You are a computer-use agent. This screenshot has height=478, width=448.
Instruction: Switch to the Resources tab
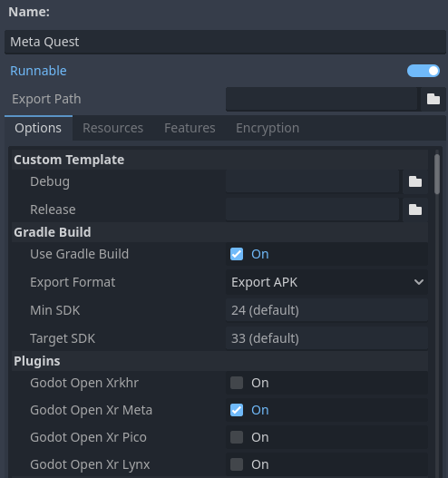click(x=112, y=128)
